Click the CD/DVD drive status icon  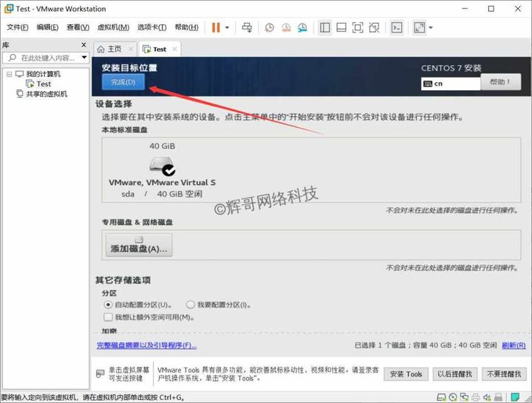453,397
